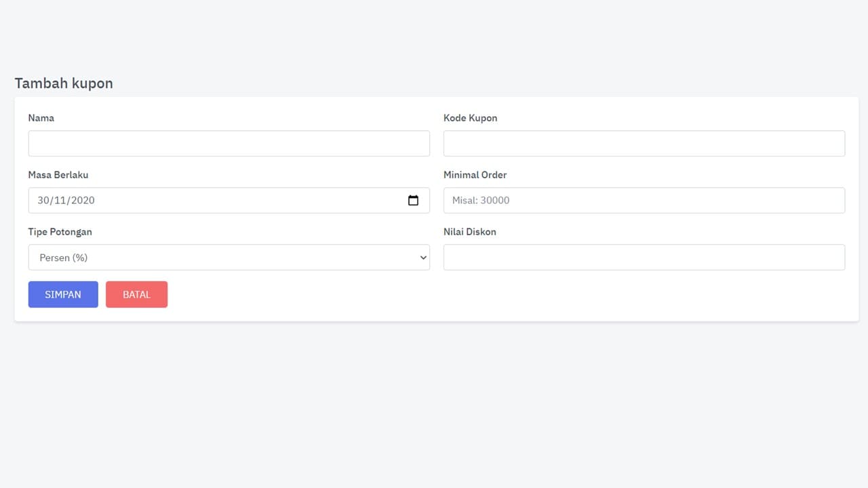Click the Masa Berlaku label
Image resolution: width=868 pixels, height=488 pixels.
(58, 175)
